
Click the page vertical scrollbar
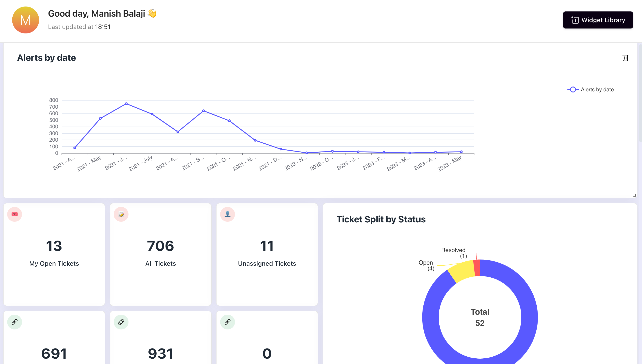point(640,92)
